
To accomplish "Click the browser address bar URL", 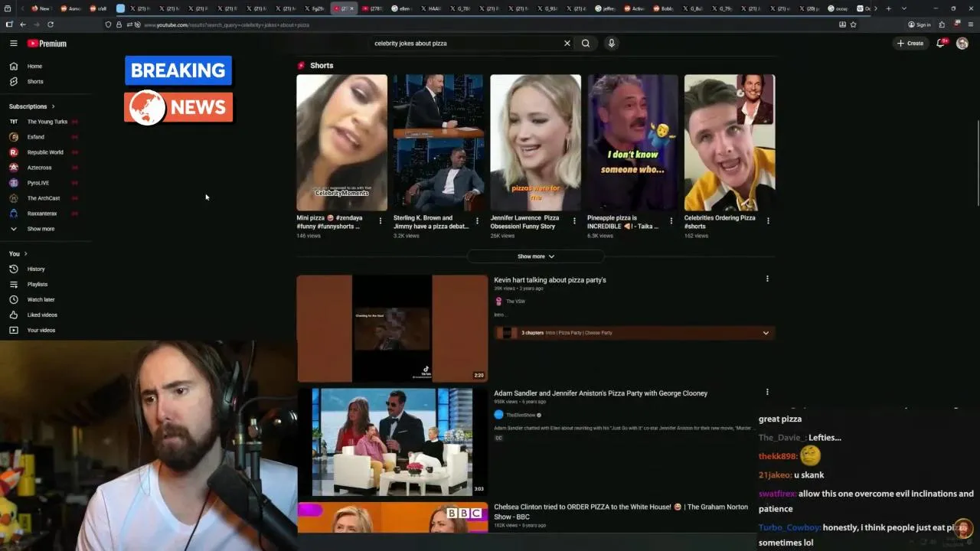I will 227,24.
